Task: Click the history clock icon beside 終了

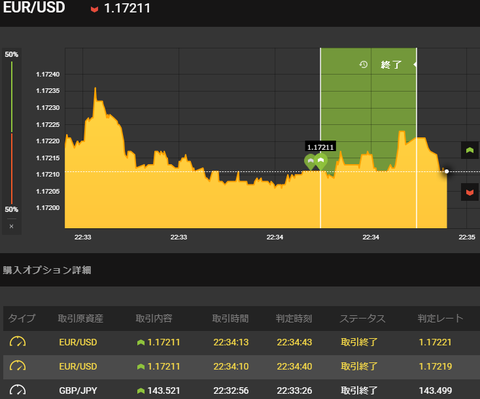Action: 363,64
